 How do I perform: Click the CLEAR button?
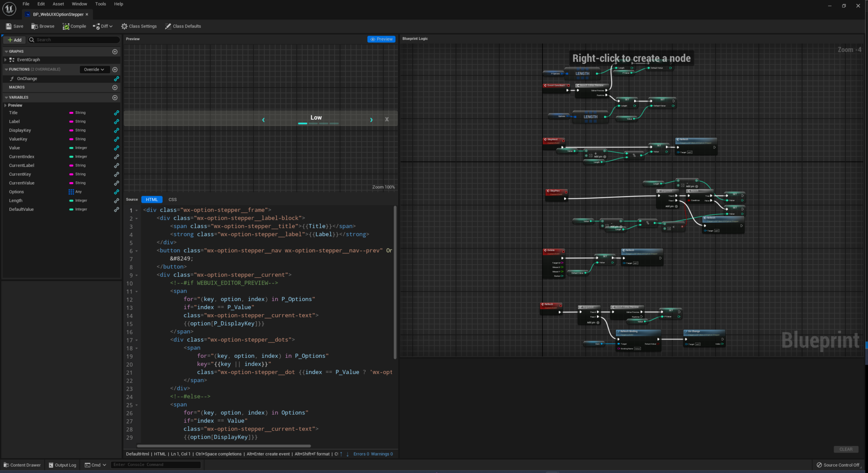click(846, 449)
